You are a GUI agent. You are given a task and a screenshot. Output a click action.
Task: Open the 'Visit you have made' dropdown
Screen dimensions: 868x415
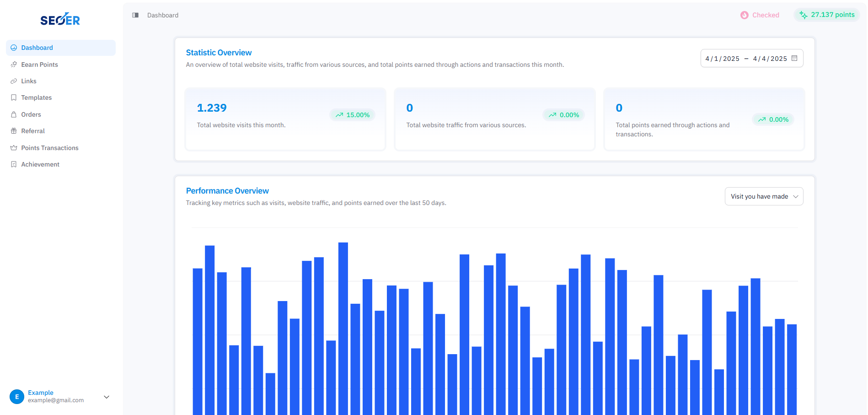(764, 196)
